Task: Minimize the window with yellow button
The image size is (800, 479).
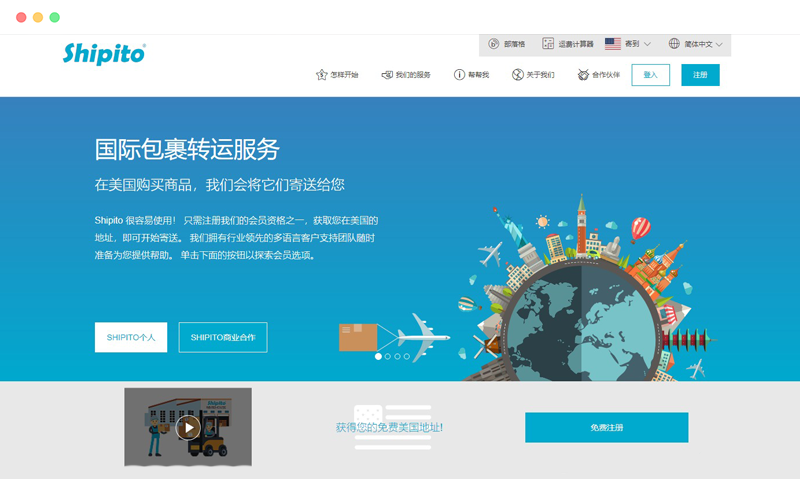Action: click(x=38, y=17)
